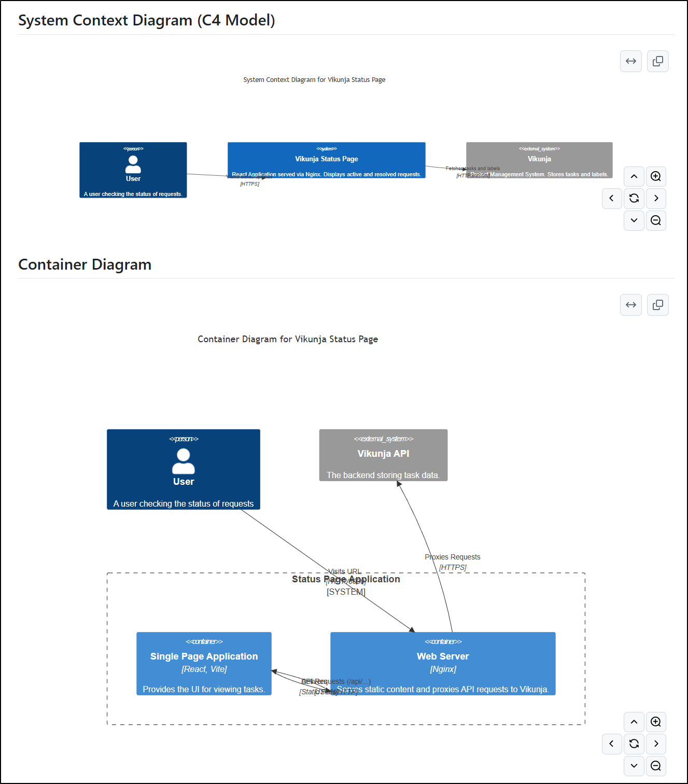
Task: Pan the System Context diagram left
Action: 612,198
